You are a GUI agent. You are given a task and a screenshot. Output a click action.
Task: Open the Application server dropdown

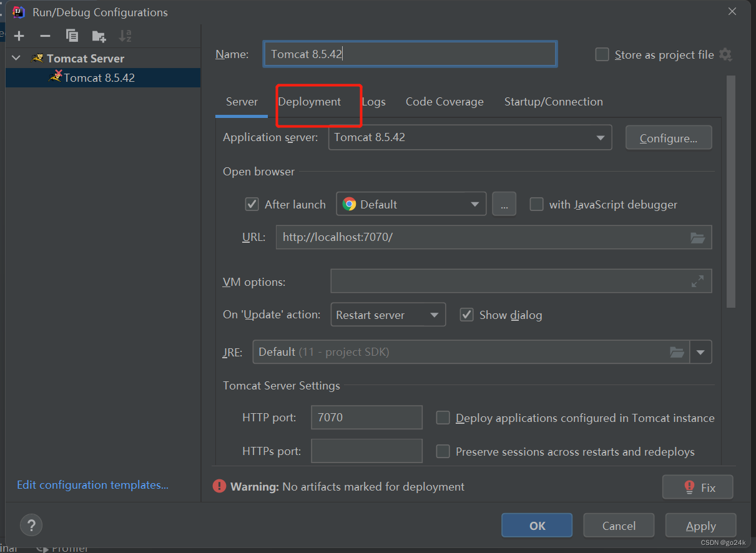(x=470, y=137)
